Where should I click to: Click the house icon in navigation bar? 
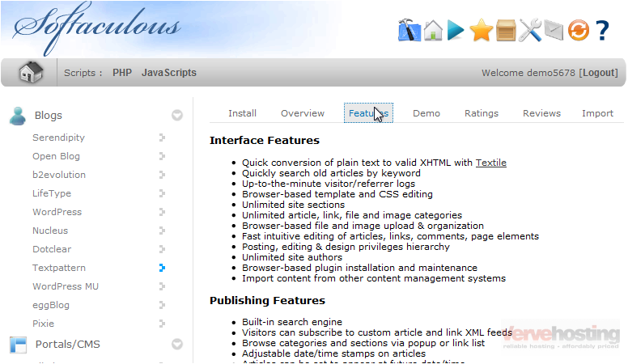pos(31,73)
